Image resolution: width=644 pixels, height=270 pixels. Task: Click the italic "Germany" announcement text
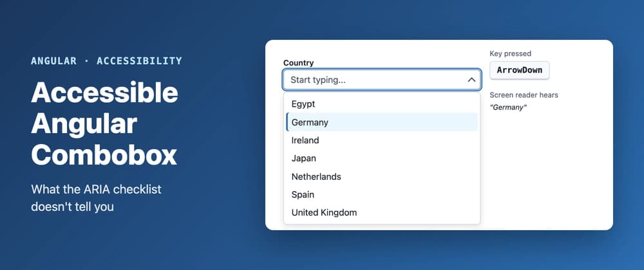tap(508, 108)
